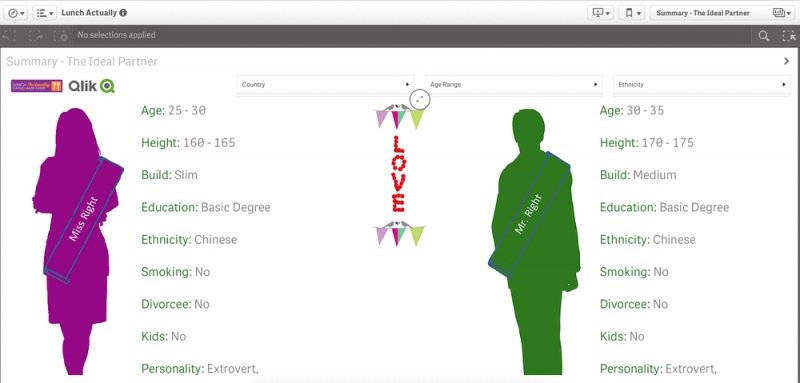Screen dimensions: 800x383
Task: Click the step back selection icon
Action: 10,36
